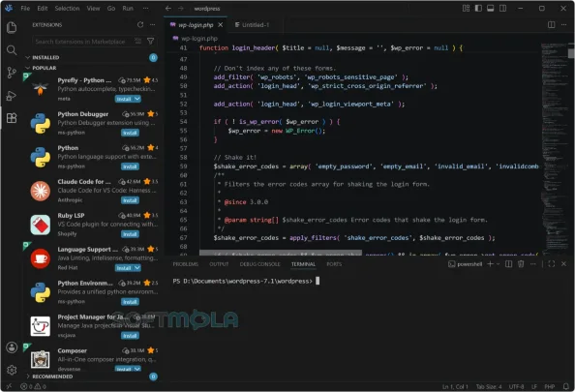Open the View menu

[x=93, y=8]
